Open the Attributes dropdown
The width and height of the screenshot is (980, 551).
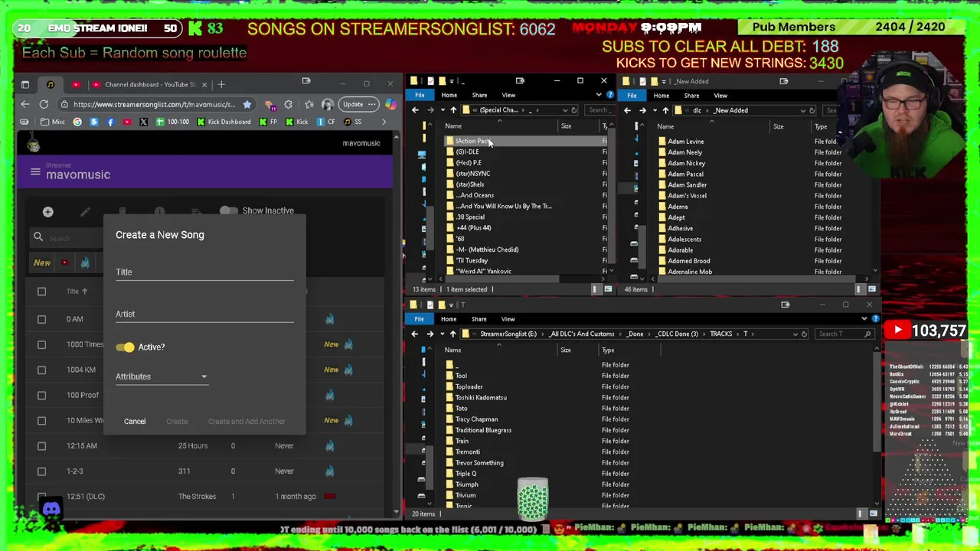pyautogui.click(x=162, y=377)
